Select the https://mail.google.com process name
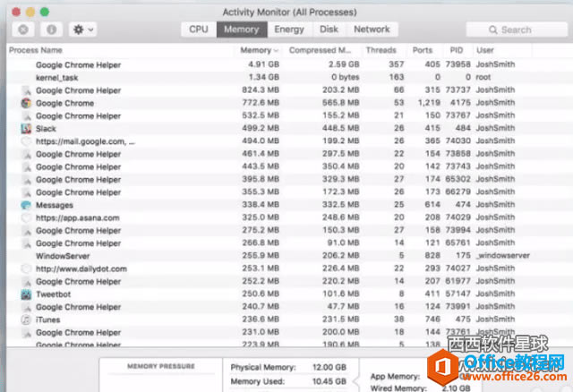 [x=85, y=141]
